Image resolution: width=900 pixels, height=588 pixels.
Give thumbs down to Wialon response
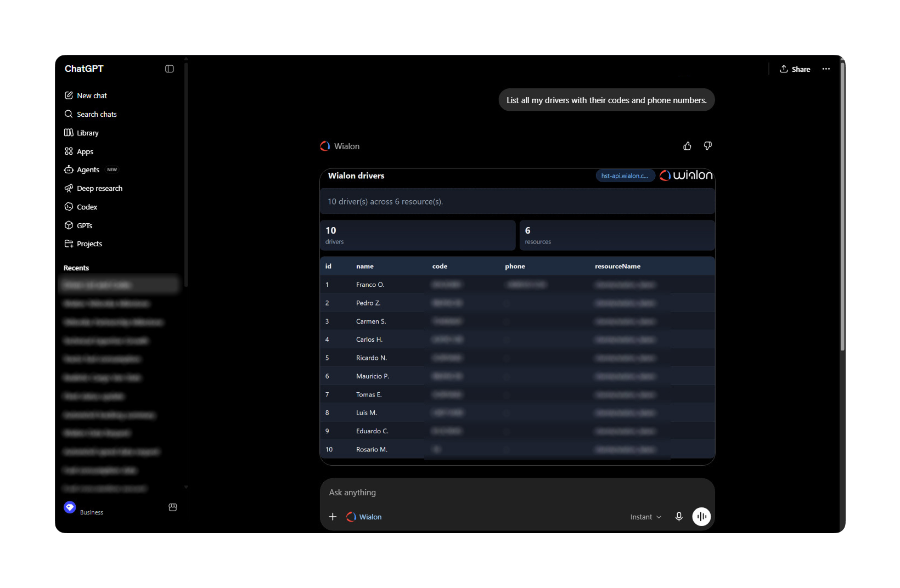coord(708,146)
